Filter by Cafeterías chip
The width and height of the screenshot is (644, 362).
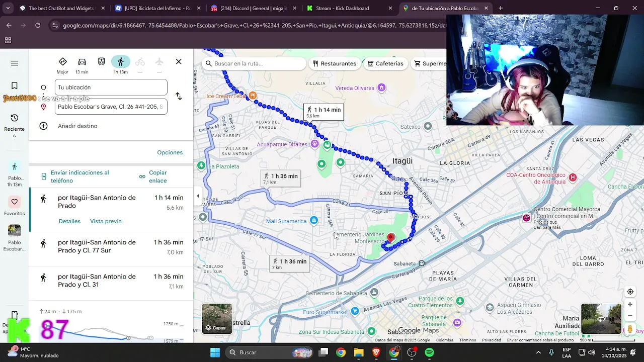click(385, 63)
